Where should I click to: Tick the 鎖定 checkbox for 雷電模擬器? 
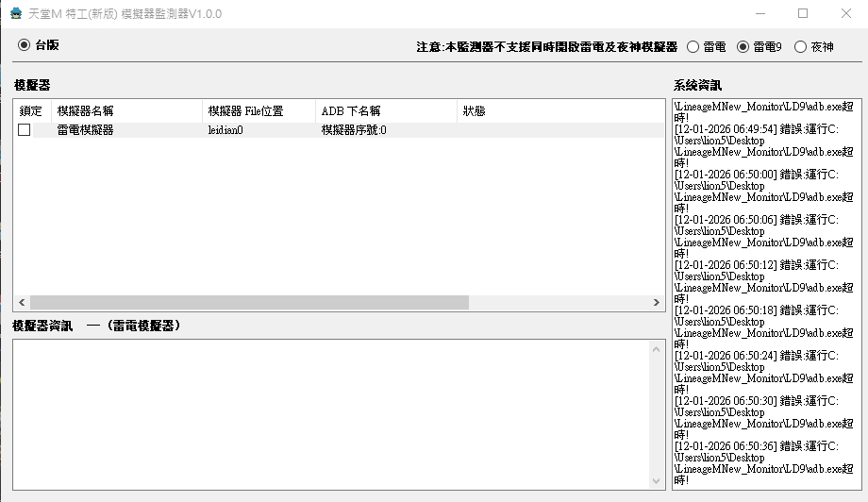click(x=25, y=130)
